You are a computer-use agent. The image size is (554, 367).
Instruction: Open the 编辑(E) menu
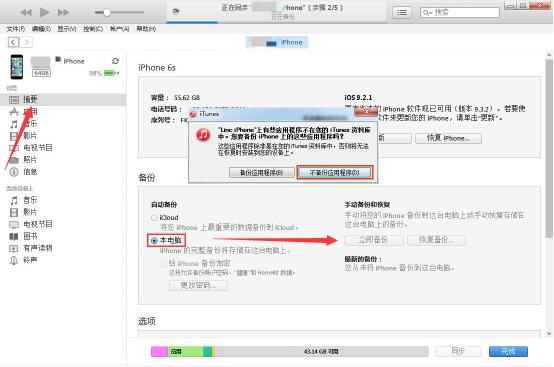pyautogui.click(x=41, y=29)
